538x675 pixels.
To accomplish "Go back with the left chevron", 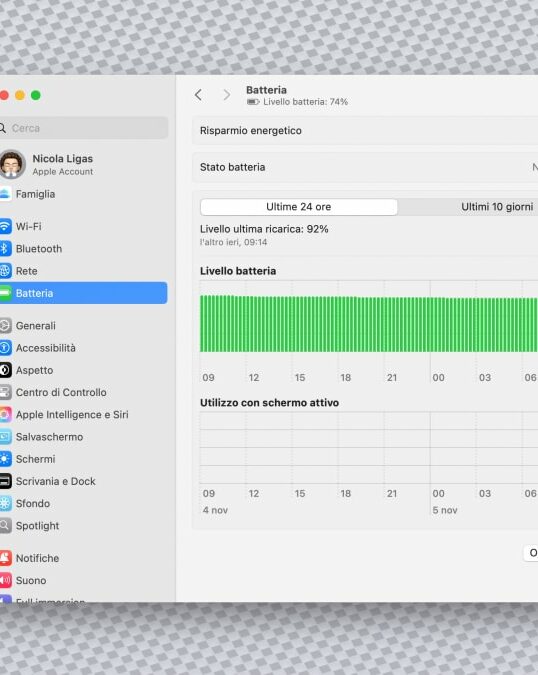I will tap(198, 95).
